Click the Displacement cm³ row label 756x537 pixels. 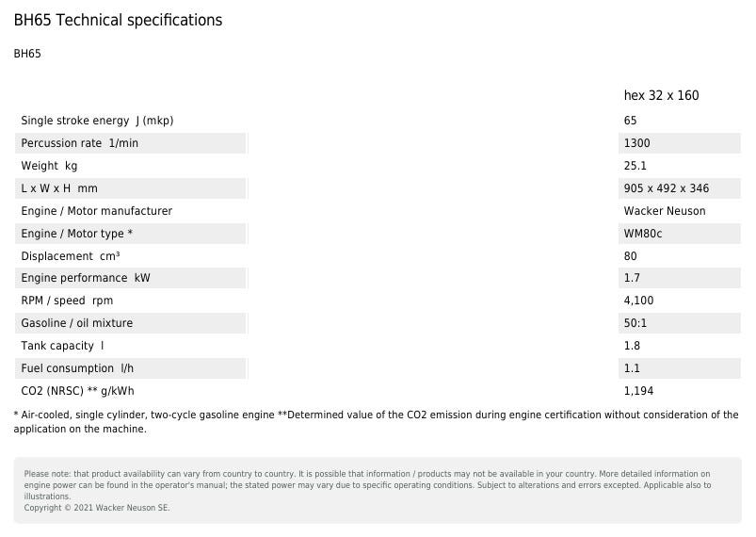(x=70, y=256)
